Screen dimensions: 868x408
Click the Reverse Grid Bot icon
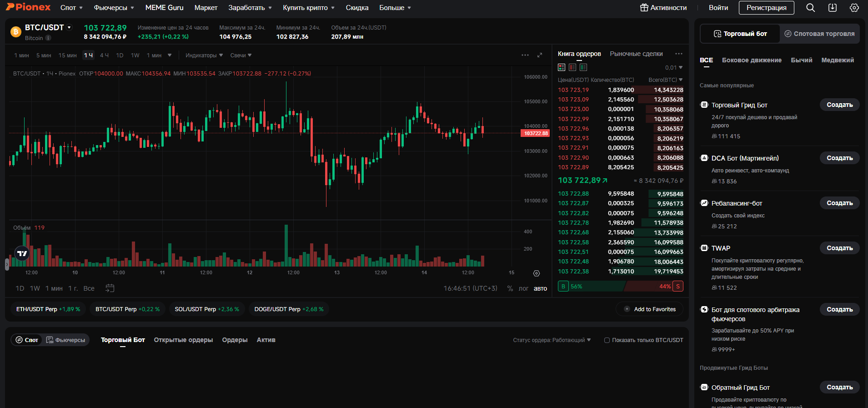704,388
